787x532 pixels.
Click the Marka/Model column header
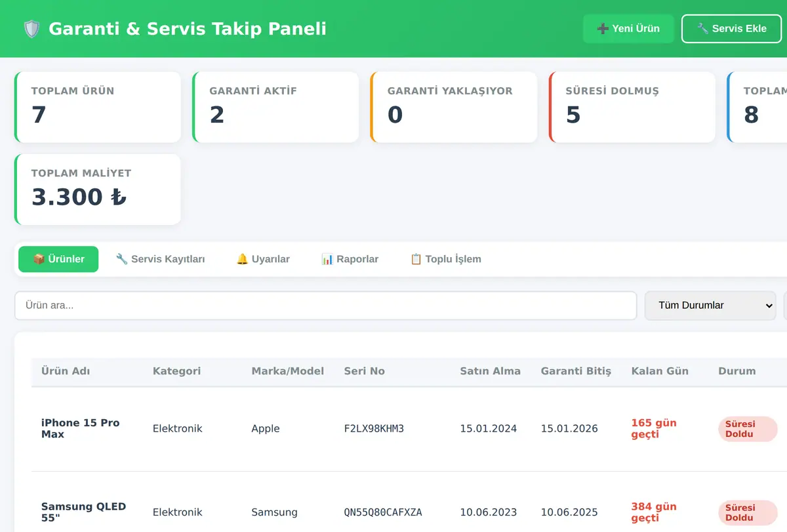click(x=288, y=371)
